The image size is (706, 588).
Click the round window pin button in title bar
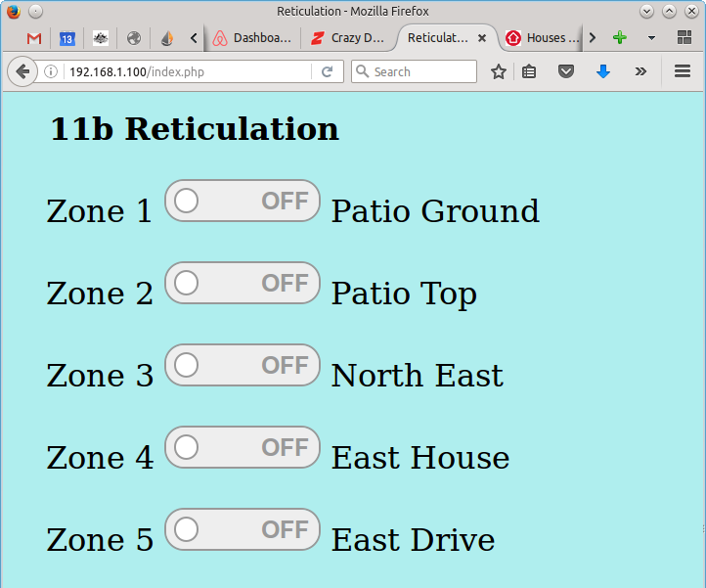click(35, 12)
